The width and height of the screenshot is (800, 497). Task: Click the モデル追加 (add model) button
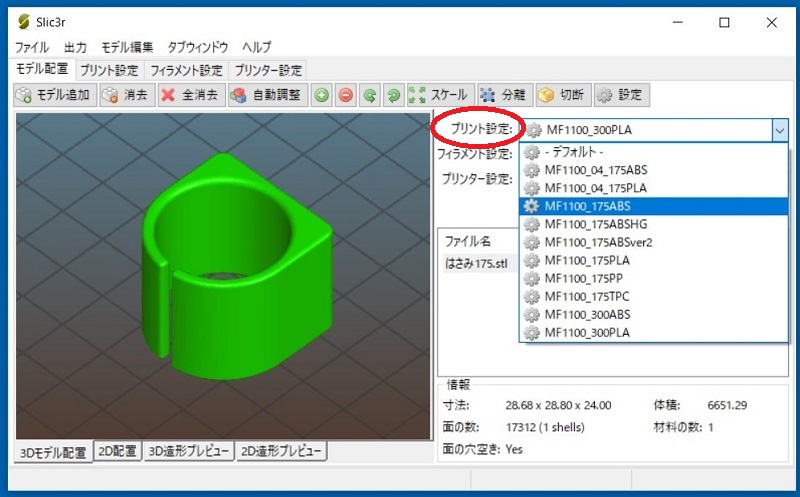point(55,95)
